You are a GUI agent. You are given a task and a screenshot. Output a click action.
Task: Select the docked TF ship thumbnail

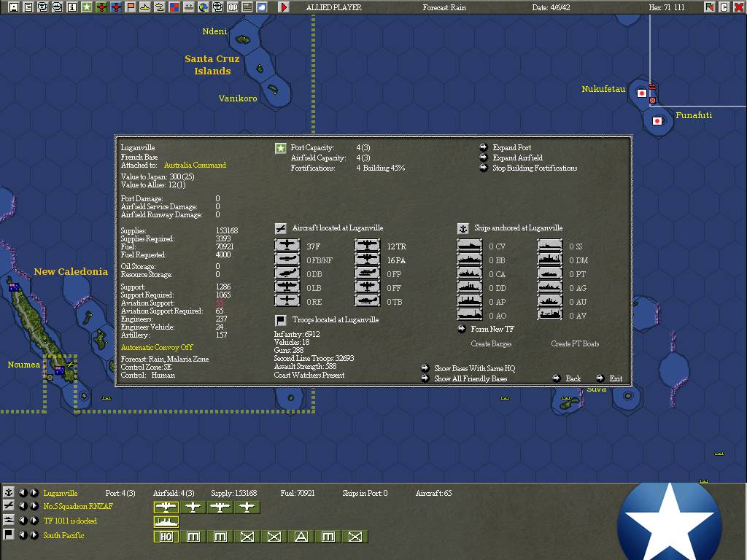coord(166,522)
